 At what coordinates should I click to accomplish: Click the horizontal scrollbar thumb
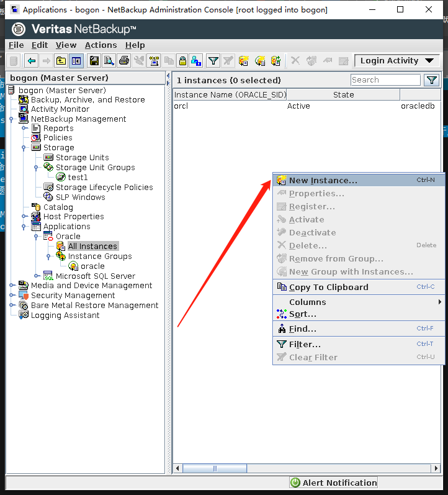coord(215,468)
